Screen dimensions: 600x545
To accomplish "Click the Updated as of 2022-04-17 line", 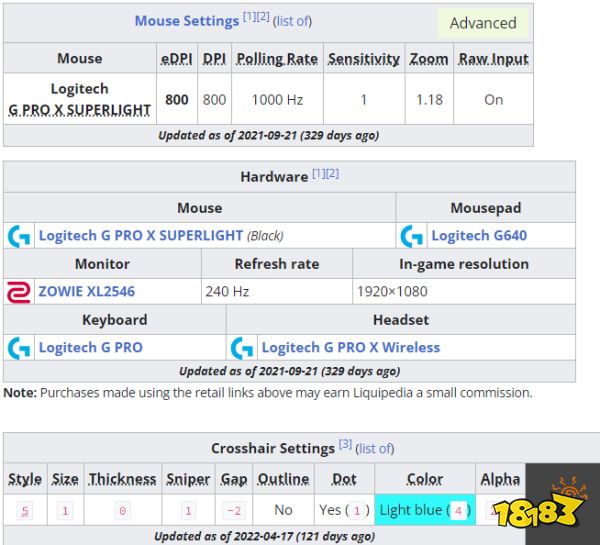I will click(x=264, y=537).
